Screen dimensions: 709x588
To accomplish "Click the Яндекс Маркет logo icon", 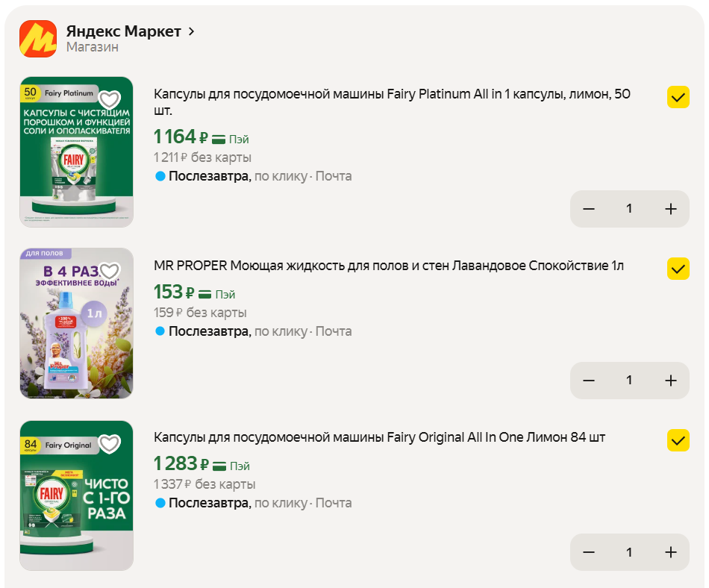I will coord(37,39).
